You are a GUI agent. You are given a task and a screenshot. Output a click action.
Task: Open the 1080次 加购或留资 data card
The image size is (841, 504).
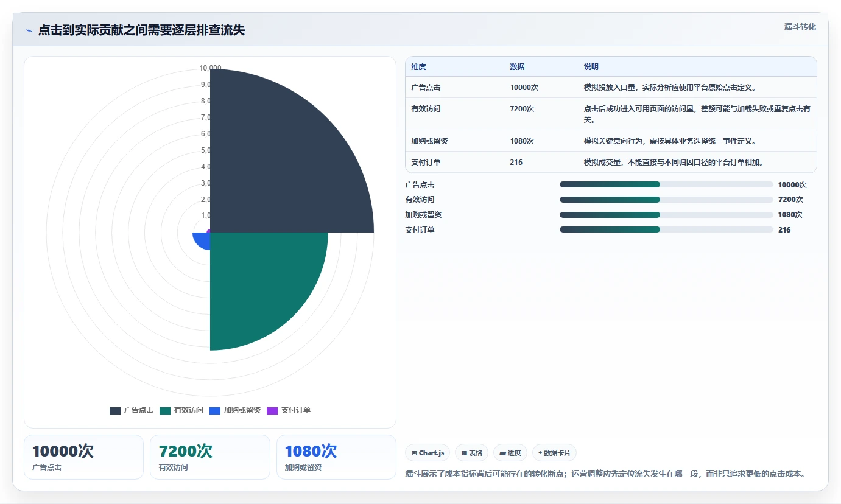336,457
